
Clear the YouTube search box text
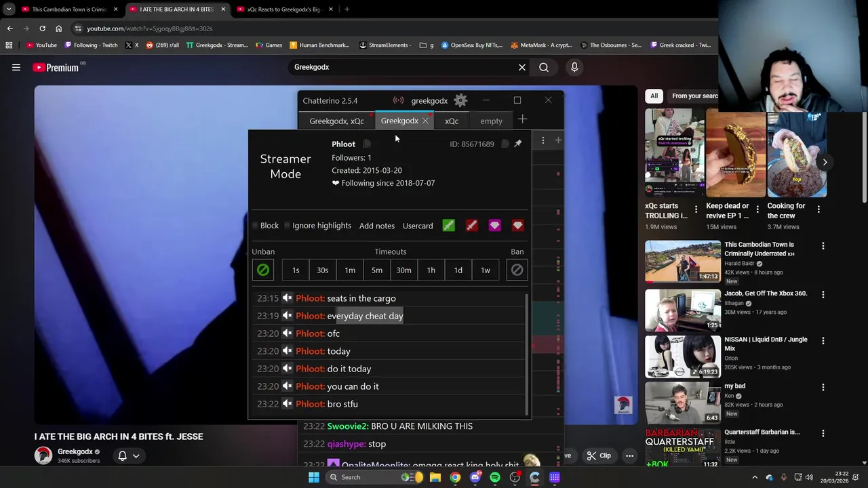(522, 67)
